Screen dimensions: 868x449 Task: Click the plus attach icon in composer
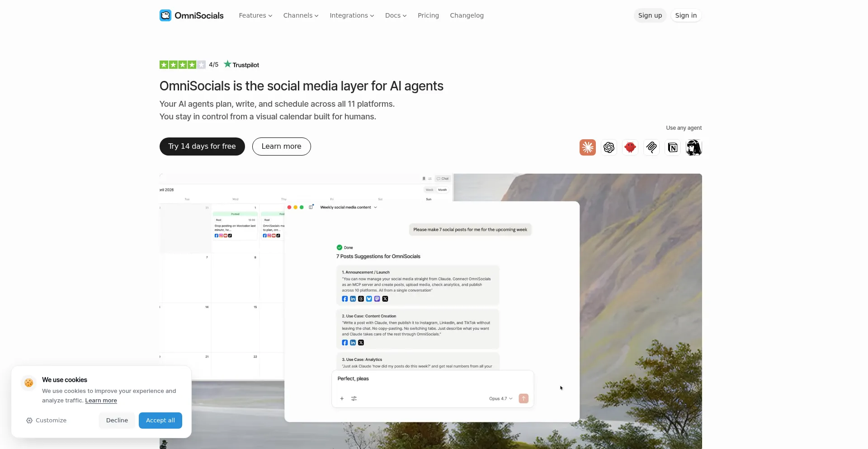342,399
